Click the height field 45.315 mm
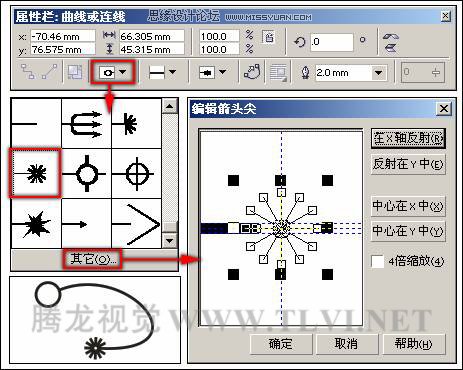The height and width of the screenshot is (370, 463). pyautogui.click(x=152, y=50)
